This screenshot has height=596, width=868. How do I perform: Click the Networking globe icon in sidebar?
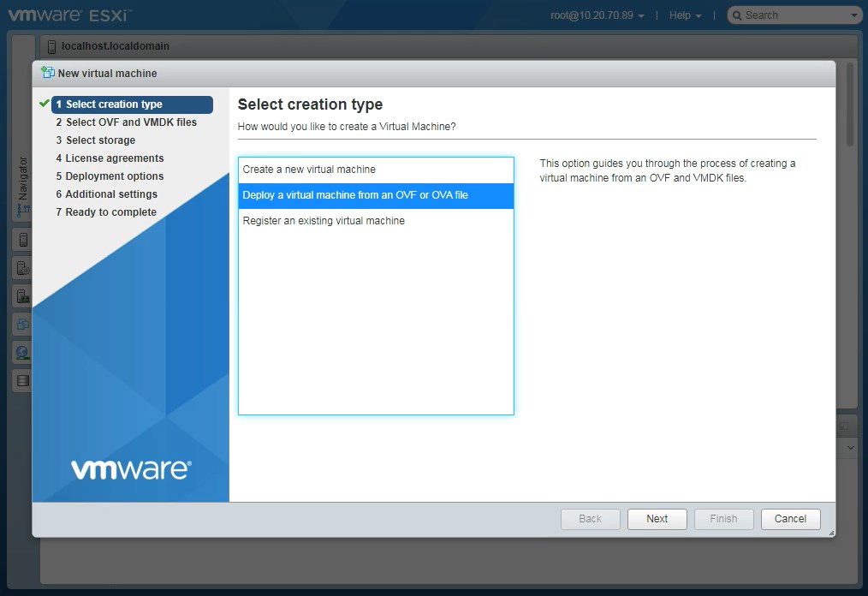point(22,352)
